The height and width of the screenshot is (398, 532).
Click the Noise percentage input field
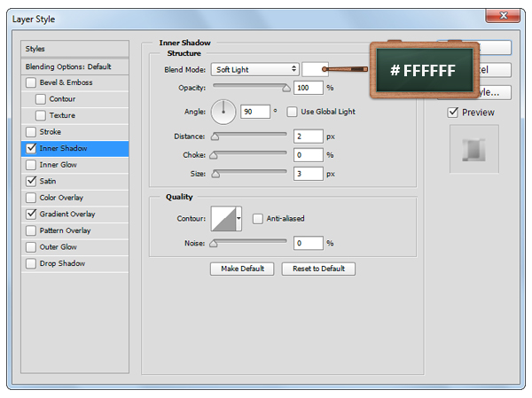(x=308, y=243)
